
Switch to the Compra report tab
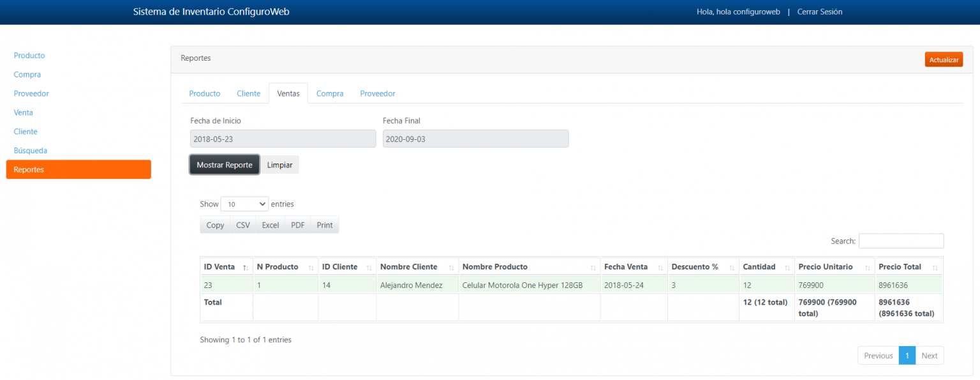coord(330,93)
